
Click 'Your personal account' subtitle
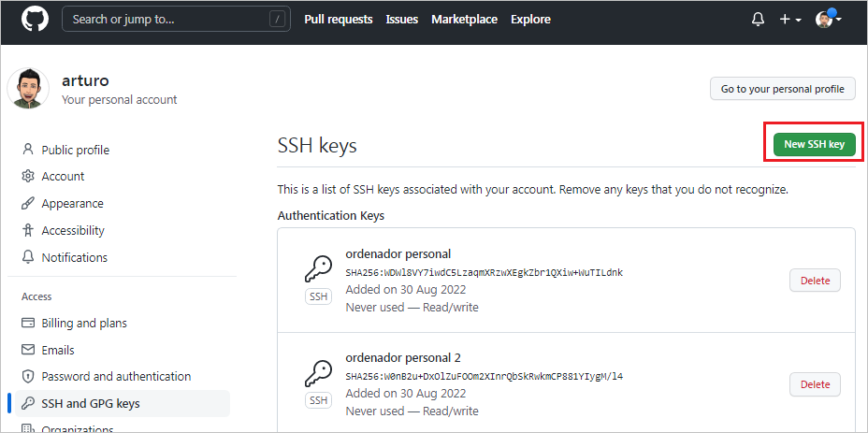120,100
